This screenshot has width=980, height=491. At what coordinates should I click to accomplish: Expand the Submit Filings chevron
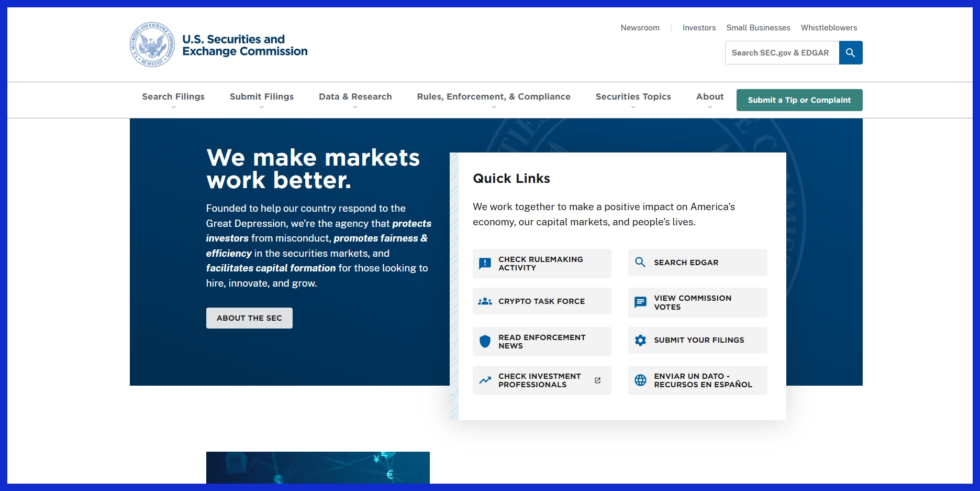(x=262, y=107)
